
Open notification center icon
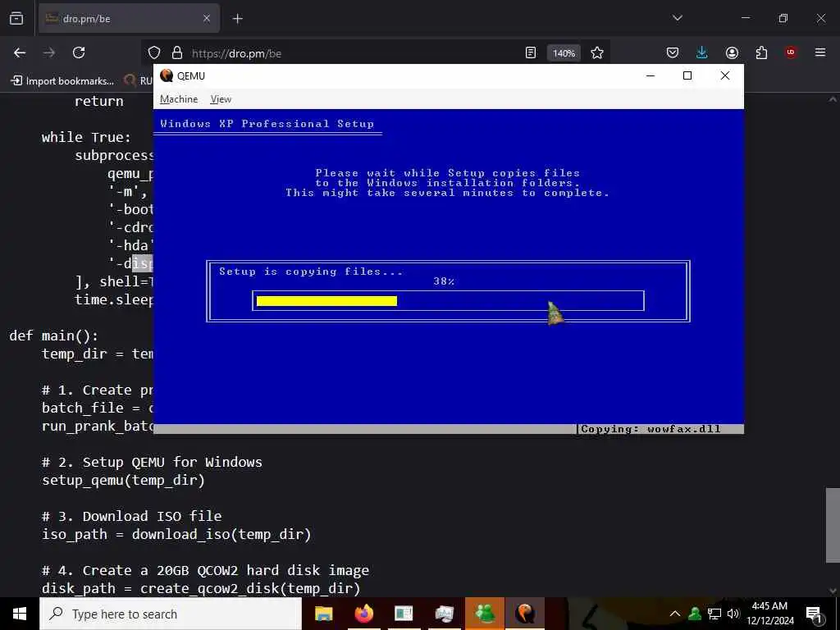[x=814, y=614]
